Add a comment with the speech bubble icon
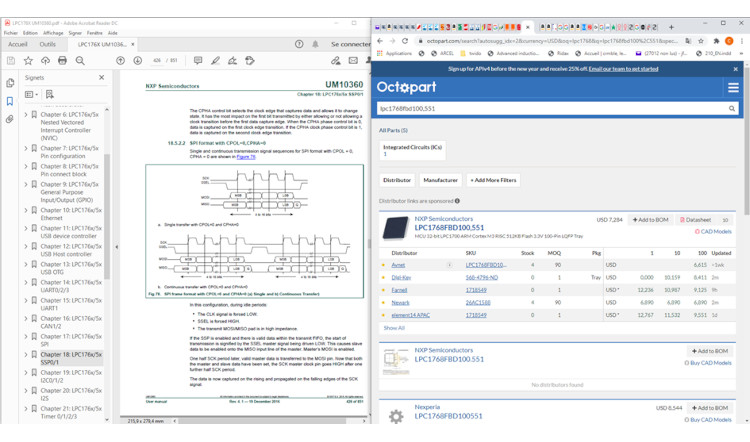 click(198, 61)
